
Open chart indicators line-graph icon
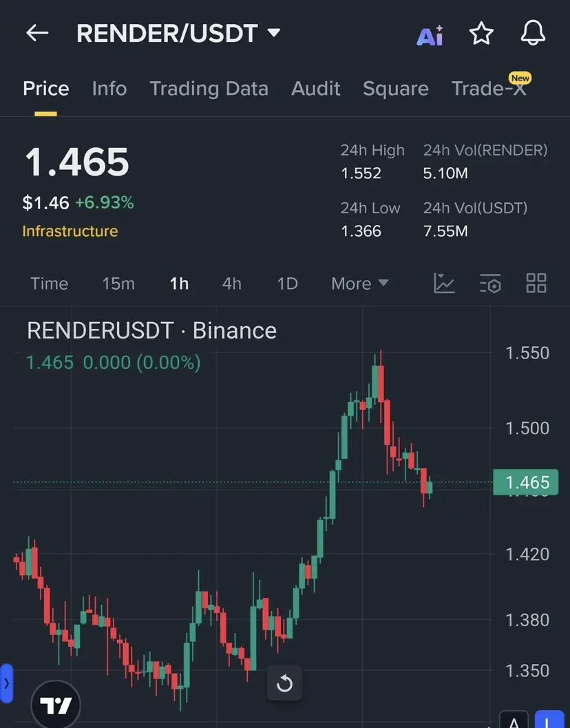tap(444, 283)
